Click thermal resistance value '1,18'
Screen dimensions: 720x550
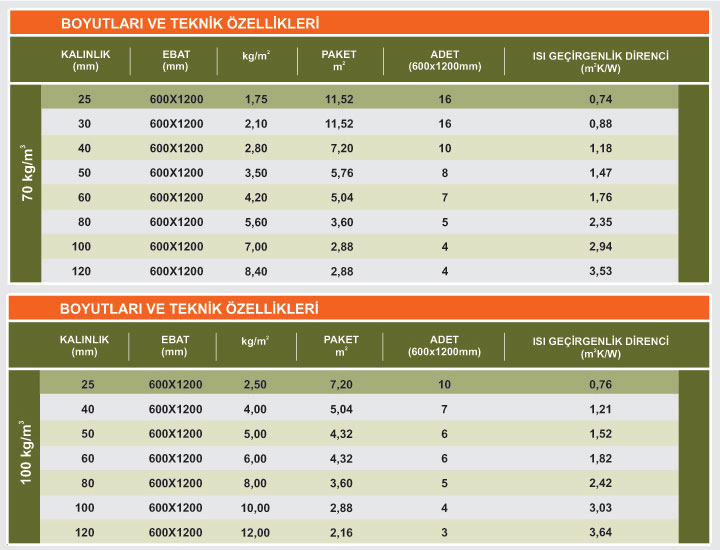[601, 148]
